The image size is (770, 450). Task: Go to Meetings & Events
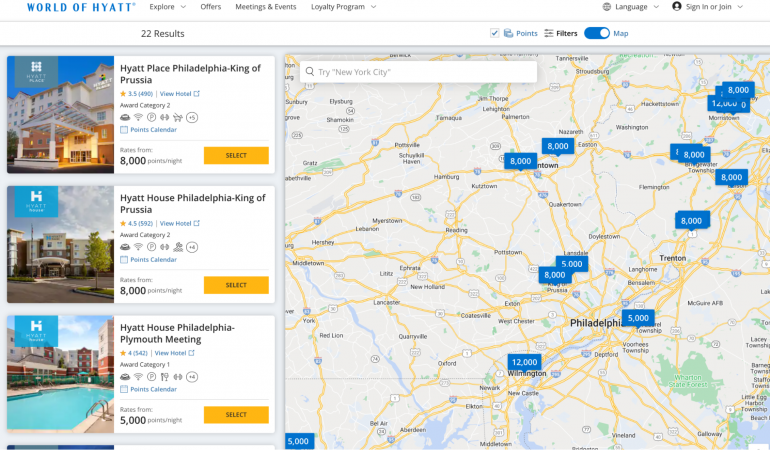265,7
